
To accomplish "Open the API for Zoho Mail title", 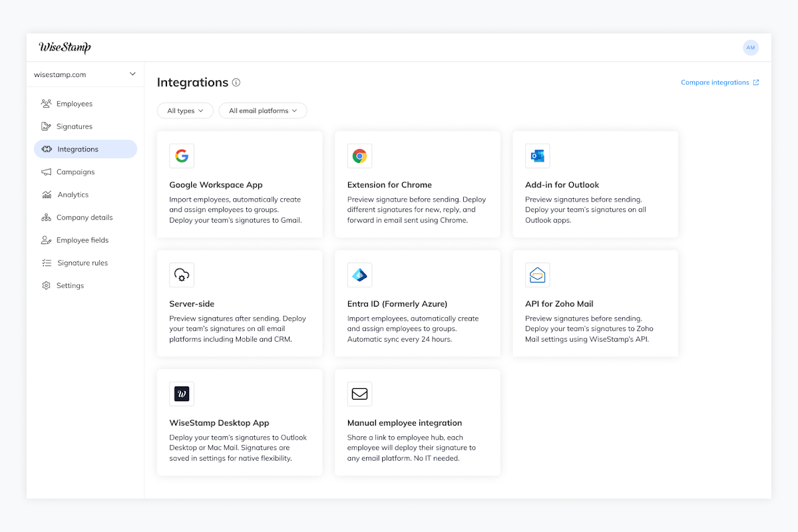I will 559,304.
